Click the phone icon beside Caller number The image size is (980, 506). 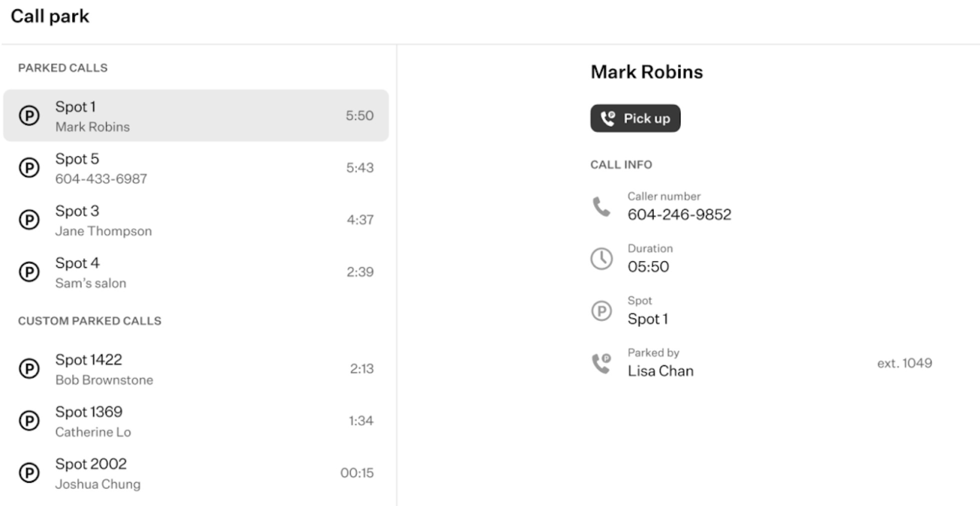point(601,206)
